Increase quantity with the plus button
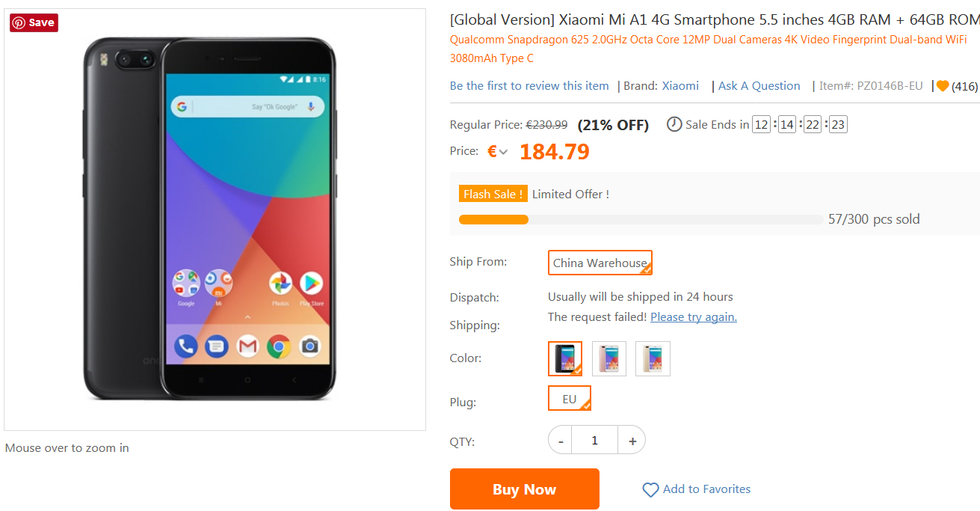Image resolution: width=980 pixels, height=511 pixels. [632, 441]
